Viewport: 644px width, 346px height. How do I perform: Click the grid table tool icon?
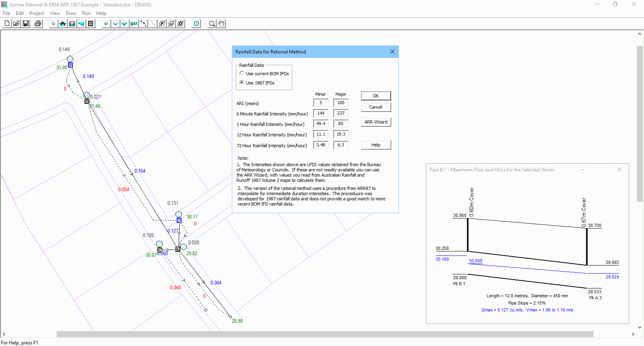click(91, 24)
